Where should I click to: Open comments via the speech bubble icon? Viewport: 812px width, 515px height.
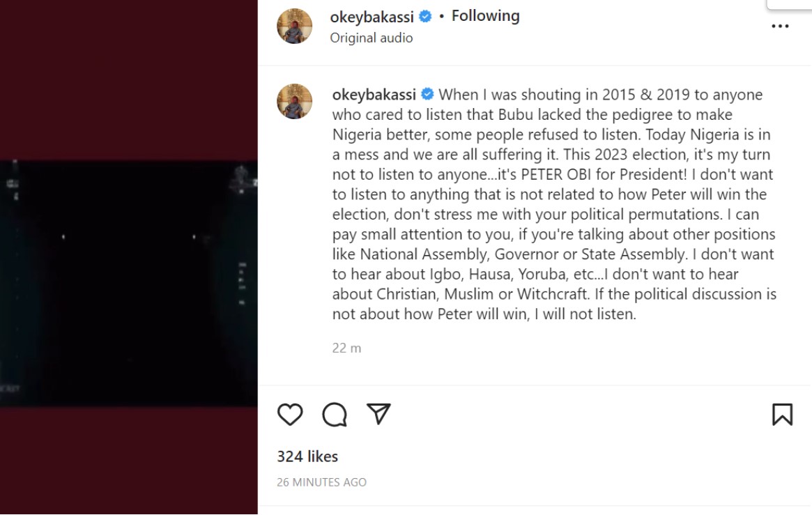[335, 415]
